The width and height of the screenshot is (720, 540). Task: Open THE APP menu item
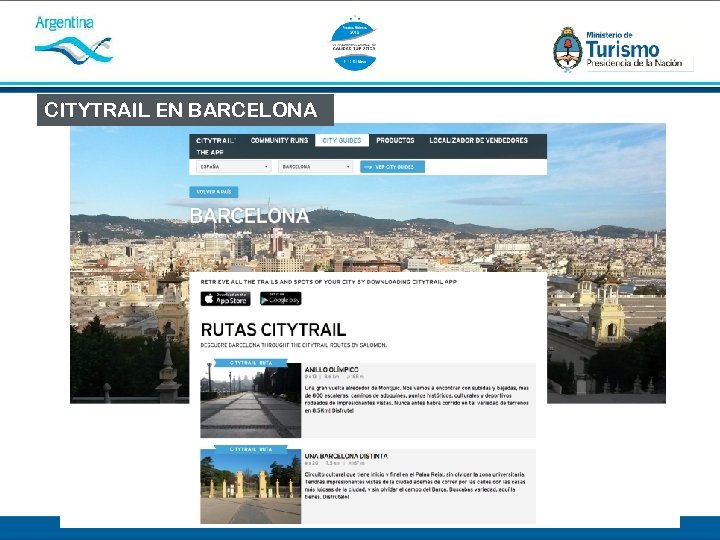point(209,152)
